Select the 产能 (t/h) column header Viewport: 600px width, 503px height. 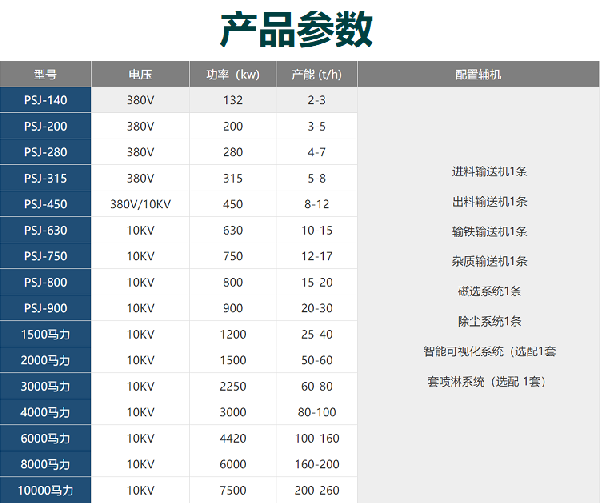(316, 74)
